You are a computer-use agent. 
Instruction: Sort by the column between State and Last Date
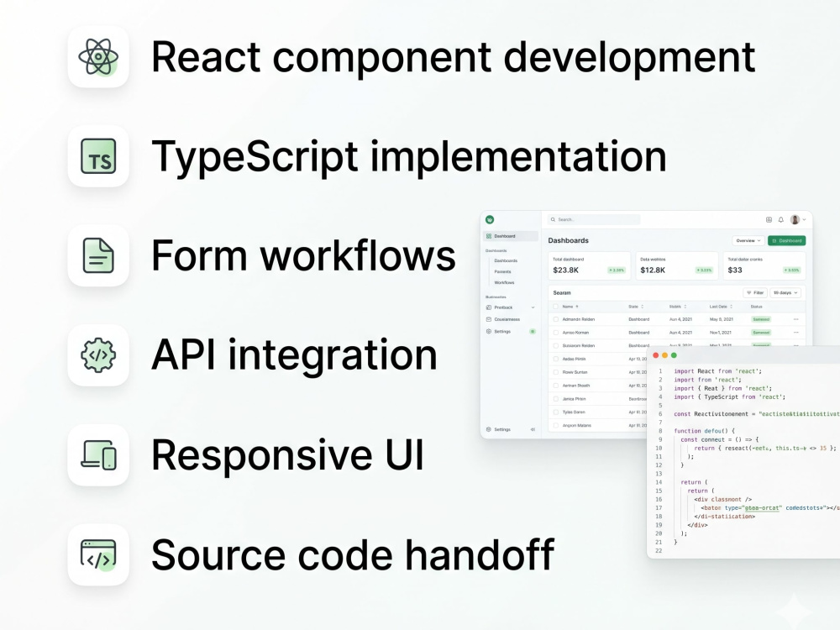click(x=678, y=307)
